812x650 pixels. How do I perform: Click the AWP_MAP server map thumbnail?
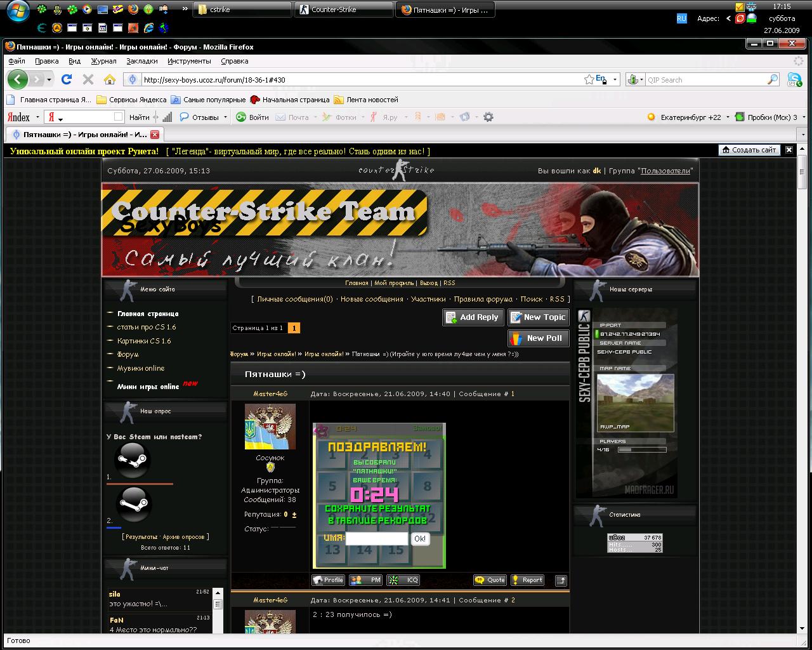tap(636, 402)
